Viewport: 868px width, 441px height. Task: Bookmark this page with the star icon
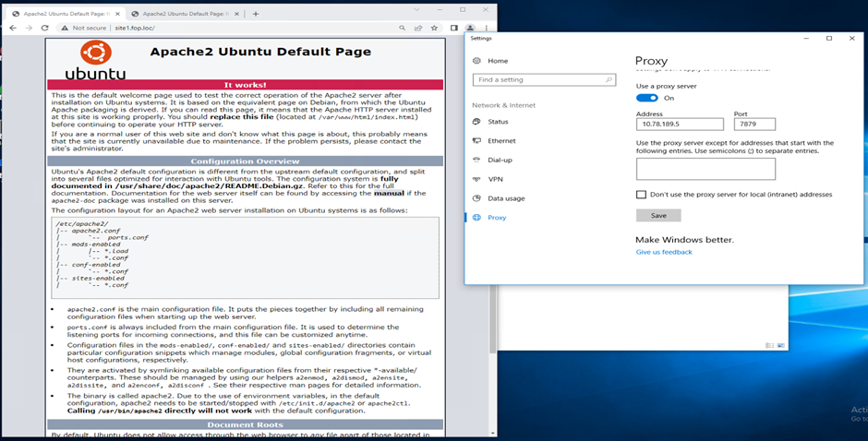434,29
